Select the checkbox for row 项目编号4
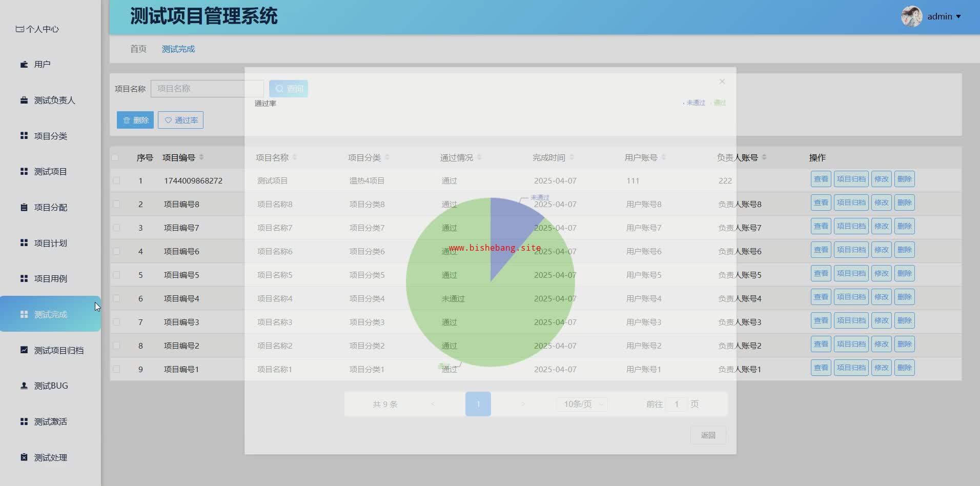Screen dimensions: 980x486 116,298
